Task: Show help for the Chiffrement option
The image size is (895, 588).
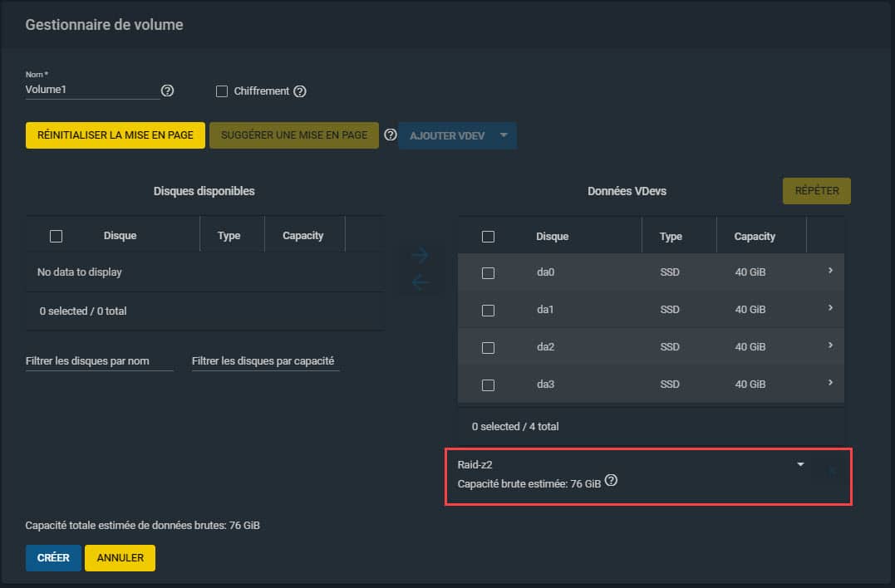Action: coord(300,91)
